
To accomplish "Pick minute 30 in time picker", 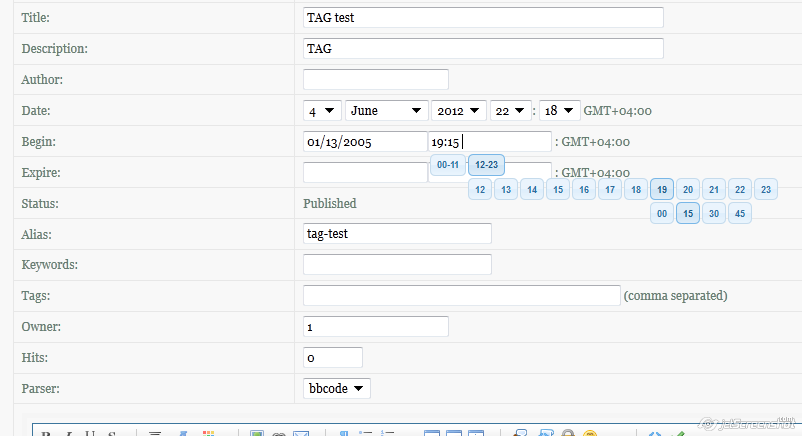I will pyautogui.click(x=714, y=213).
